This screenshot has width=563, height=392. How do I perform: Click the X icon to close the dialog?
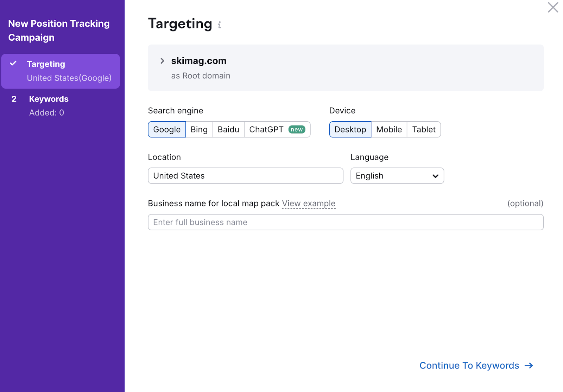coord(553,7)
